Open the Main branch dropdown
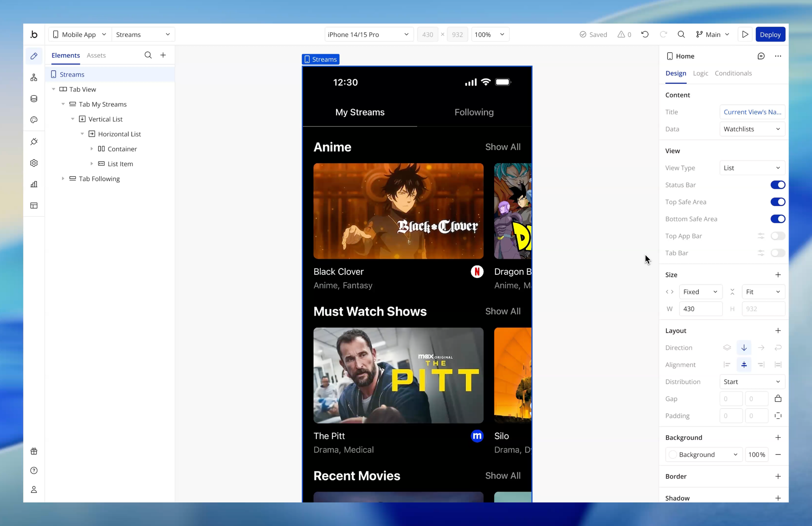 pos(713,34)
